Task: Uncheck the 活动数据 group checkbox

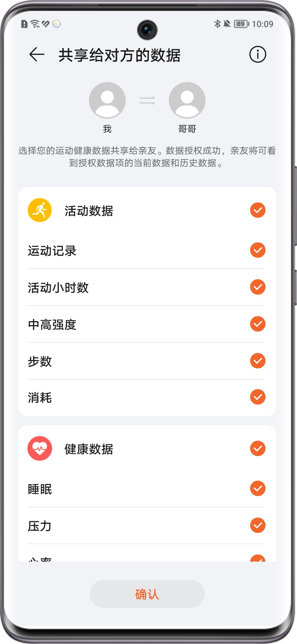Action: 257,210
